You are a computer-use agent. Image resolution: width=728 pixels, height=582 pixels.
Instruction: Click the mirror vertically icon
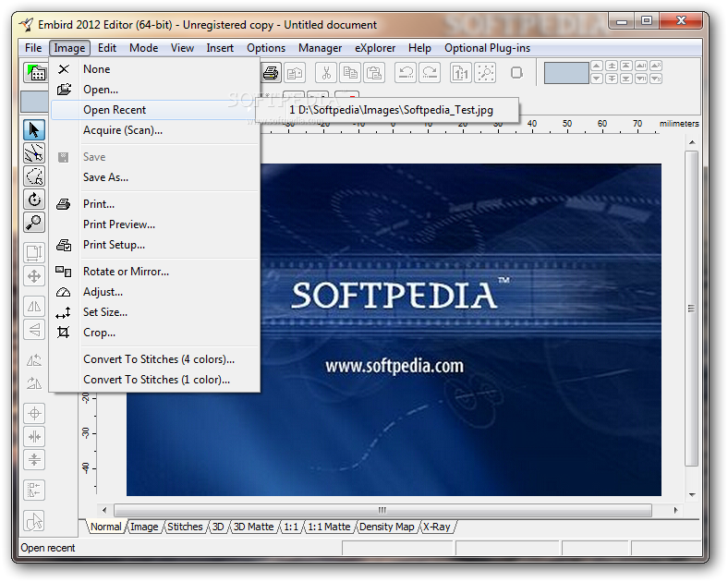(x=34, y=330)
